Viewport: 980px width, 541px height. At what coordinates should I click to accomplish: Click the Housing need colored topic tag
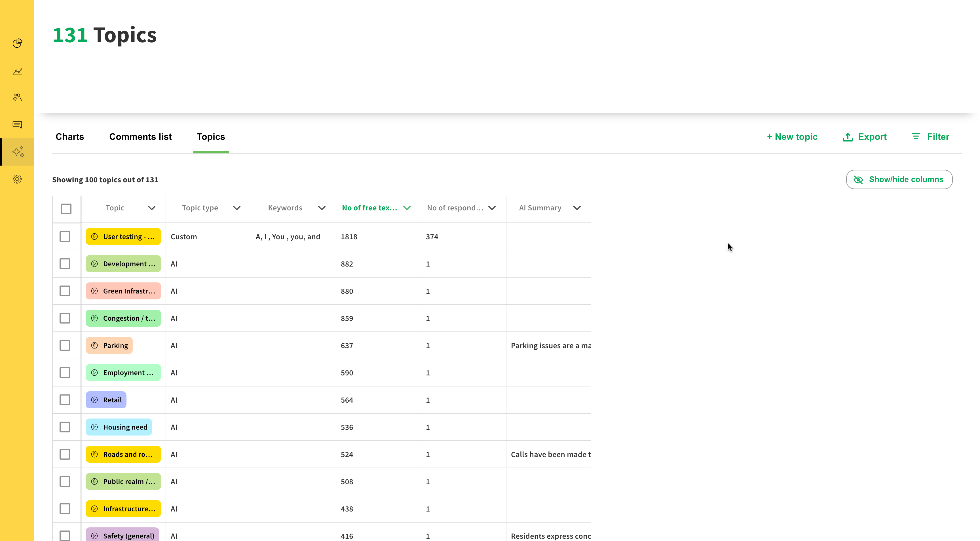tap(119, 427)
